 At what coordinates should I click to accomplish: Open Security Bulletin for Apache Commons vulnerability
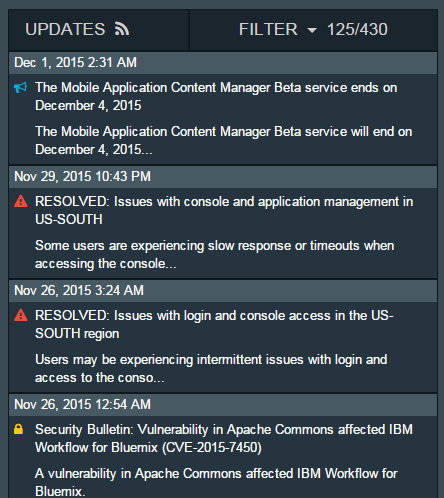point(224,438)
